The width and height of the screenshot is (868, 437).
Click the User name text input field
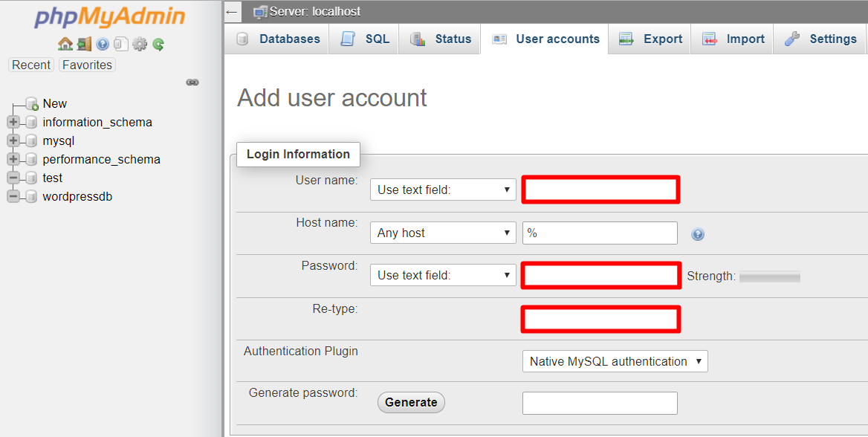click(x=600, y=190)
